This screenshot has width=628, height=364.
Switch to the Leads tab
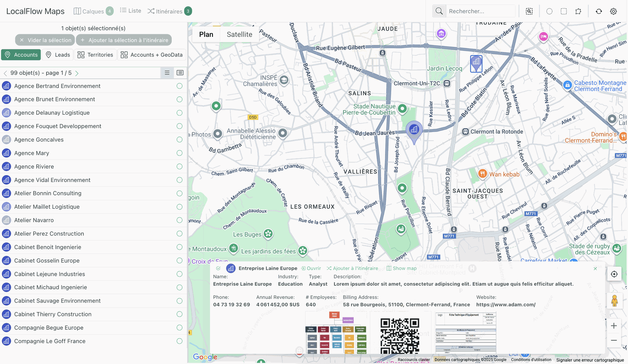pos(58,55)
